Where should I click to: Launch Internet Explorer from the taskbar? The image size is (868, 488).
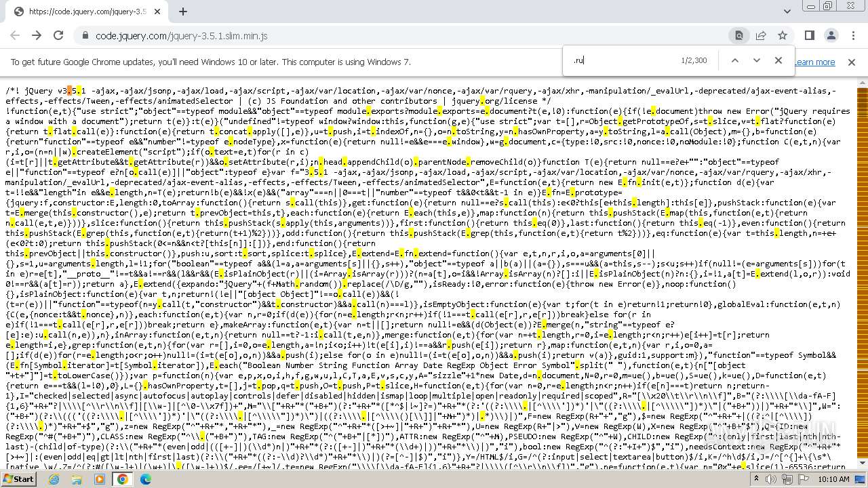(54, 479)
